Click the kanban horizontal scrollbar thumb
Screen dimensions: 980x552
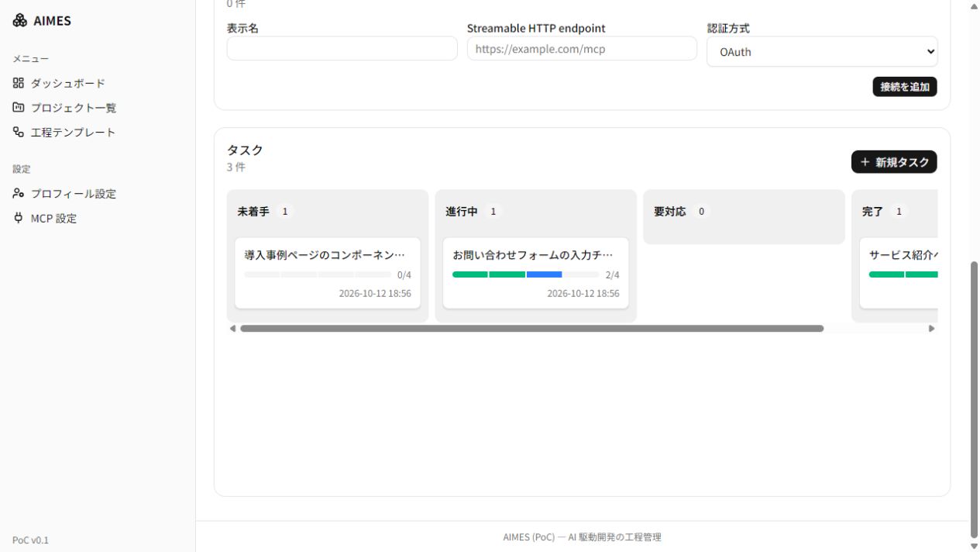532,329
